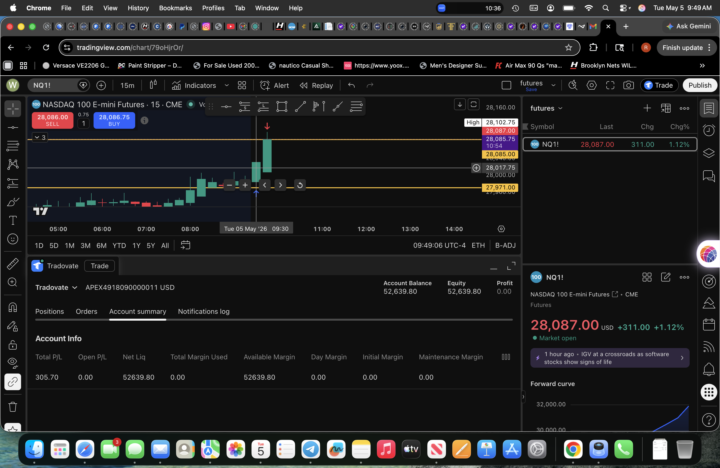This screenshot has height=468, width=720.
Task: Toggle ETH session setting
Action: [478, 246]
